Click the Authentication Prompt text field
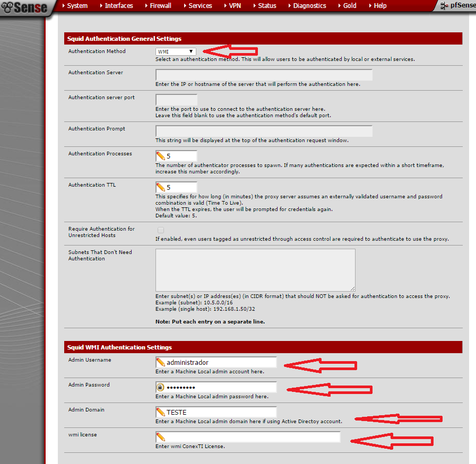 (x=264, y=131)
